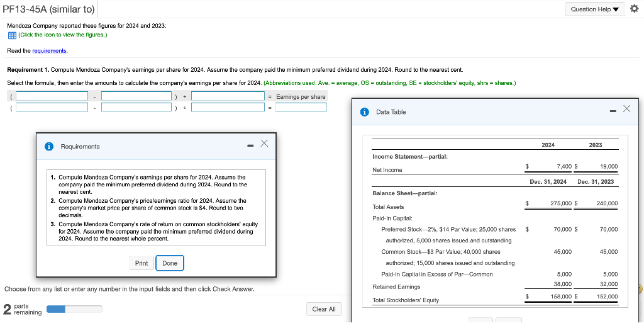Screen dimensions: 644x323
Task: Click Net Income 2023 value 19,000
Action: (609, 166)
